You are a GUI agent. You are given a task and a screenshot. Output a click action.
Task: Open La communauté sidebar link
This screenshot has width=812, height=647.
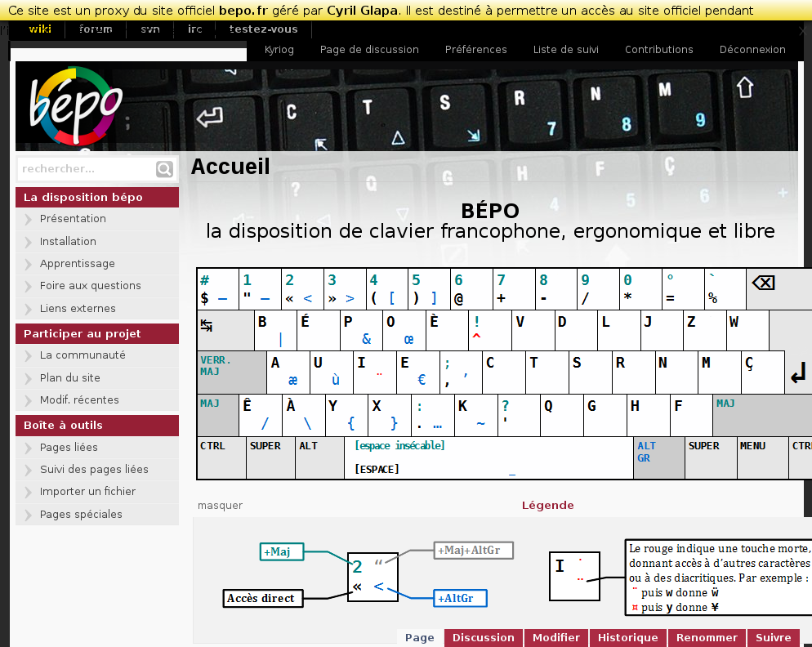[x=83, y=355]
